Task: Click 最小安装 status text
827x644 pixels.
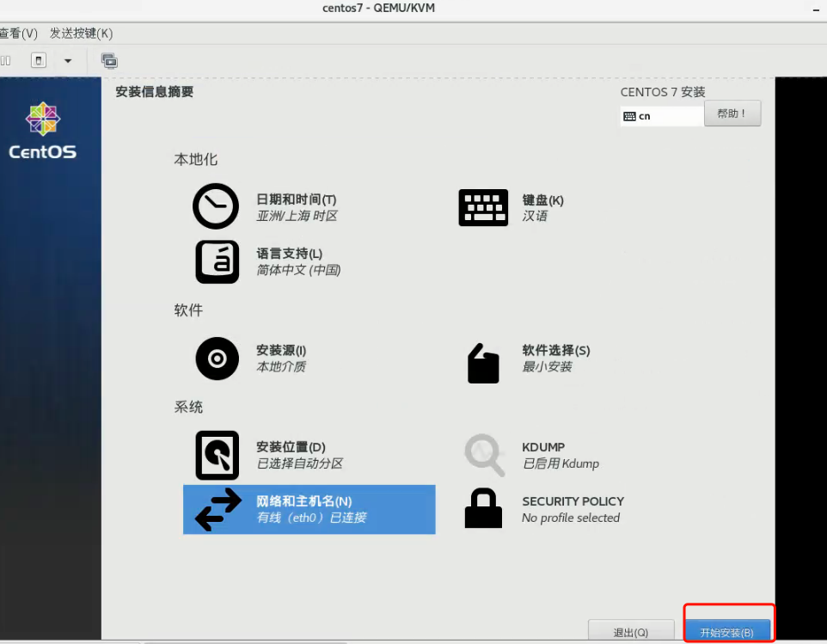Action: coord(547,366)
